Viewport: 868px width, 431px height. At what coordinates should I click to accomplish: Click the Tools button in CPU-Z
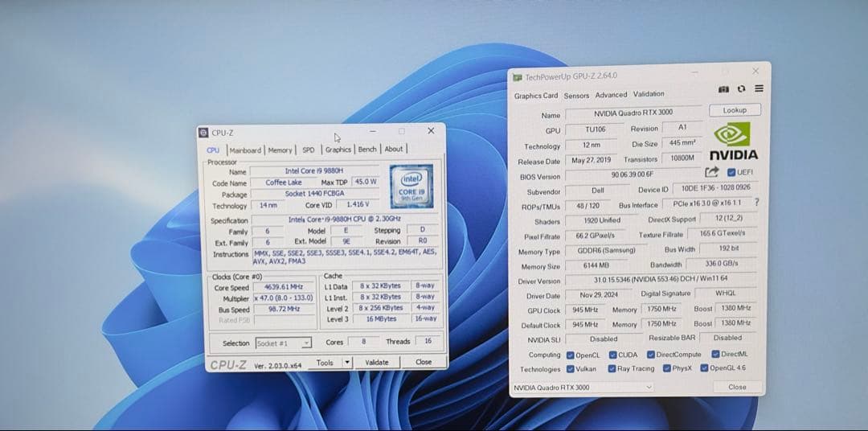pyautogui.click(x=325, y=363)
